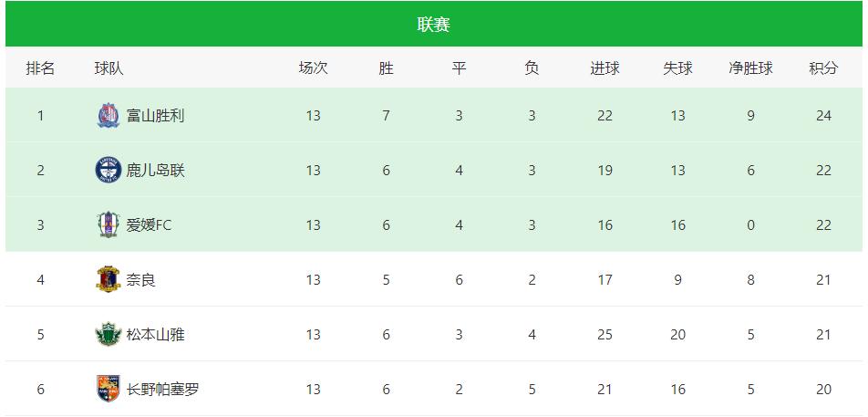Viewport: 868px width, 417px height.
Task: Click the 场次 column header
Action: [x=313, y=68]
